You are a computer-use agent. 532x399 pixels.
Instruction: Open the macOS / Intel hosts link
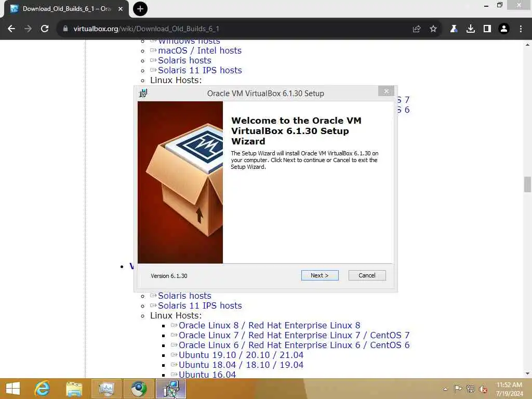[200, 50]
